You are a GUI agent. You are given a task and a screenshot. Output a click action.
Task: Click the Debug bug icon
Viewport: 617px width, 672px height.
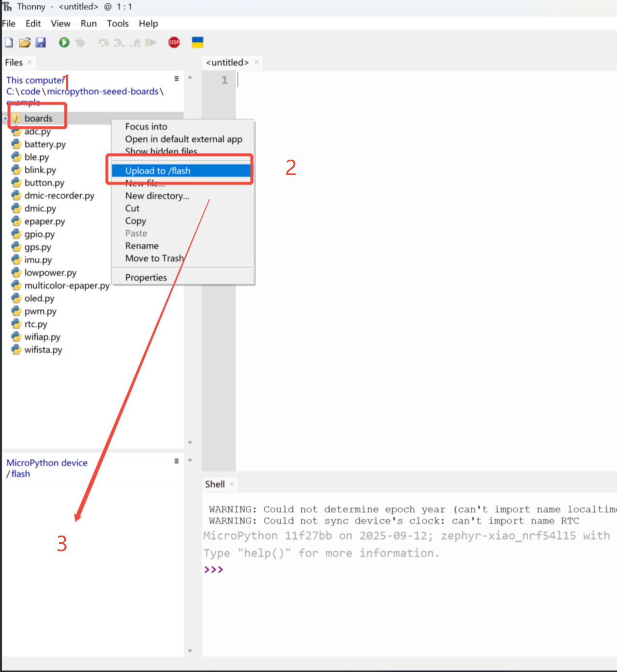coord(80,43)
